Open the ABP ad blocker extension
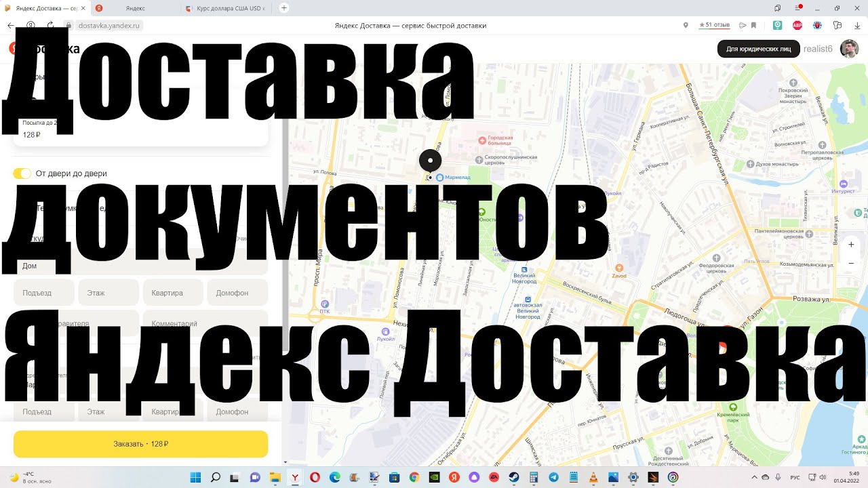 [797, 26]
